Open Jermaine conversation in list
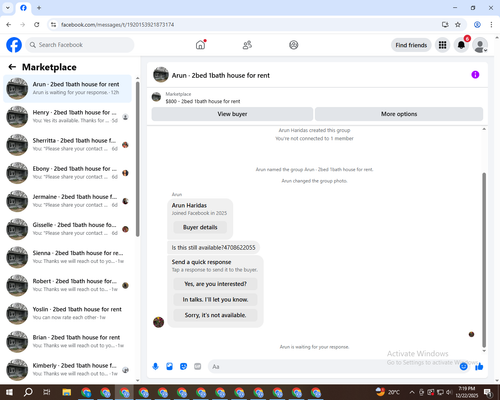500x400 pixels. tap(67, 201)
